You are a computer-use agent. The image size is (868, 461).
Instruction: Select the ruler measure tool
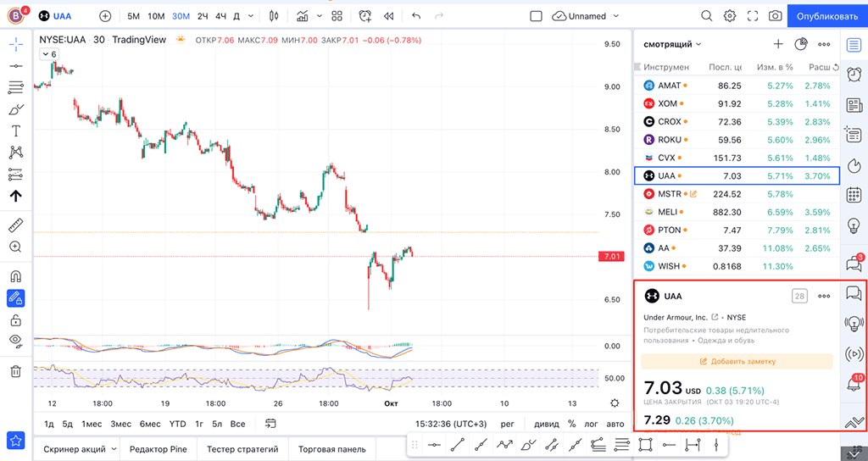pos(15,225)
